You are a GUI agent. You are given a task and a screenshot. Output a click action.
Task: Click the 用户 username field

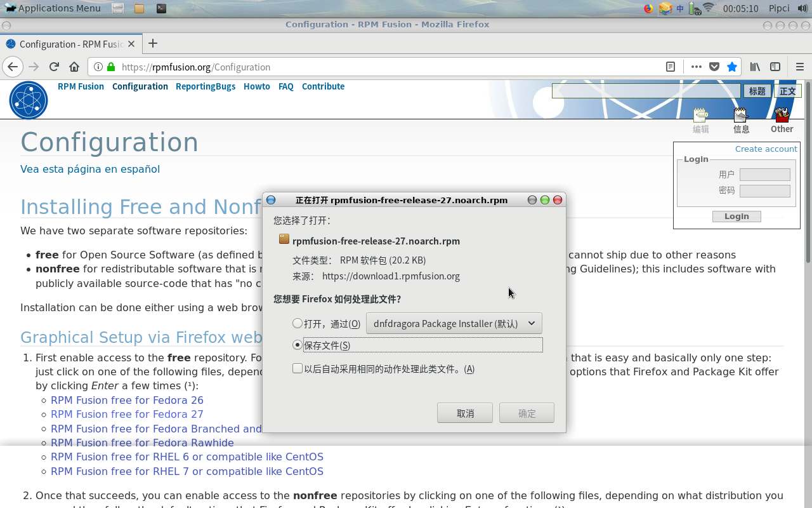coord(765,175)
